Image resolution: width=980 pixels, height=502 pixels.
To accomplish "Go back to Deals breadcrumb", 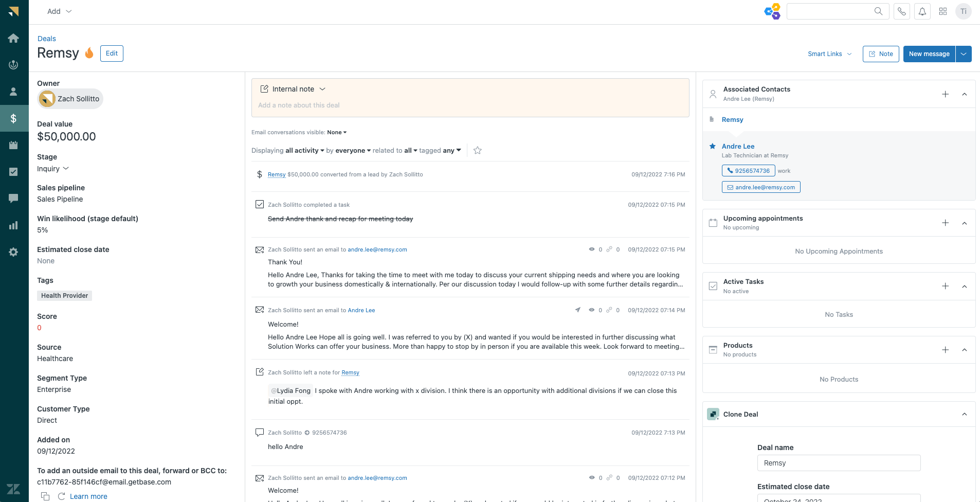I will click(47, 39).
